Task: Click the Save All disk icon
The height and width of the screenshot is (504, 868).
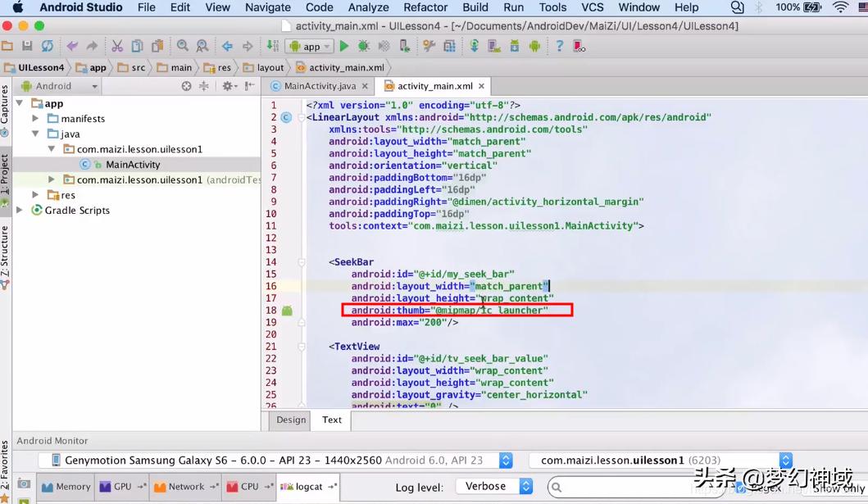Action: (27, 47)
